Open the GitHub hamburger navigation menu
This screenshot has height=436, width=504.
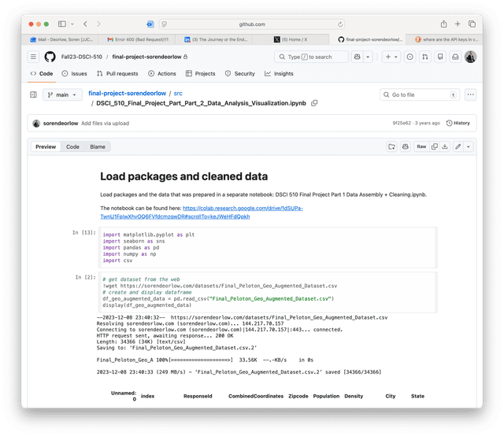pos(34,57)
